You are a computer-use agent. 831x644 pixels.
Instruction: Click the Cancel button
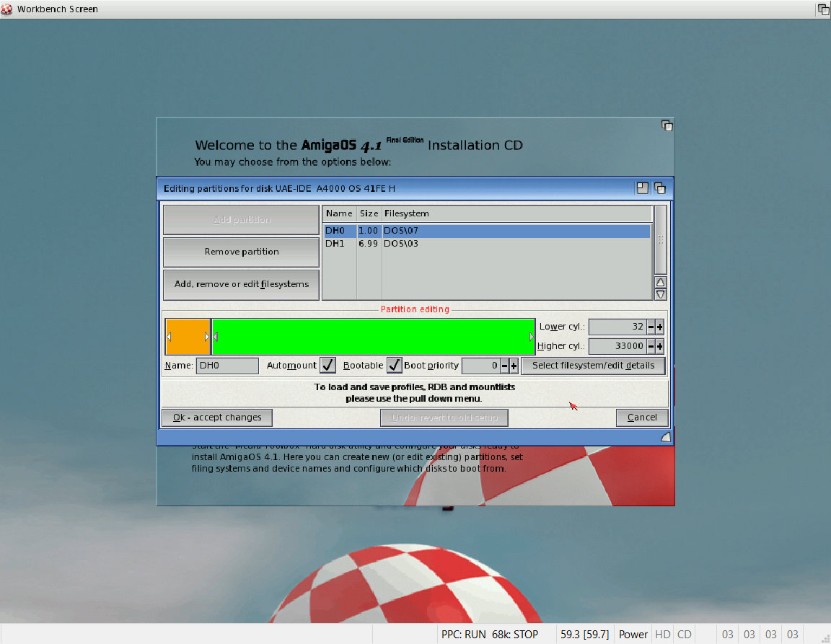click(x=642, y=417)
